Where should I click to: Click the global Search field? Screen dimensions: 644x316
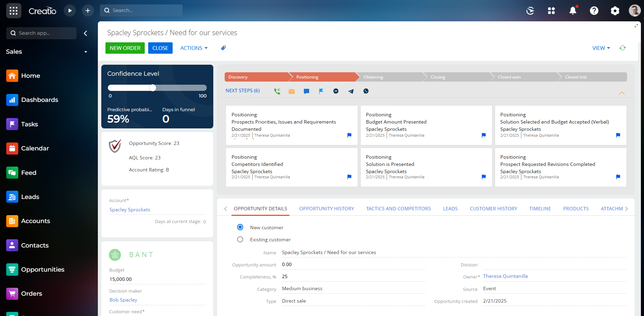[x=141, y=11]
